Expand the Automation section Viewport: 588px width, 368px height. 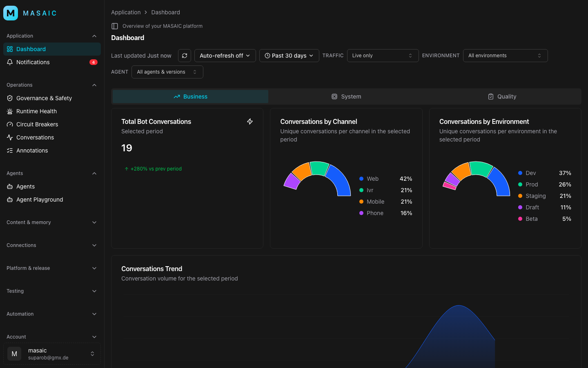click(52, 314)
